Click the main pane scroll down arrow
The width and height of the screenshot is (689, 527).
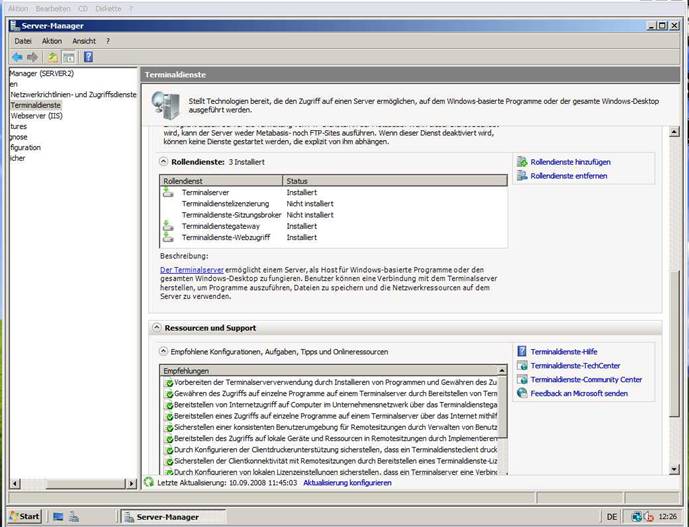pyautogui.click(x=674, y=469)
